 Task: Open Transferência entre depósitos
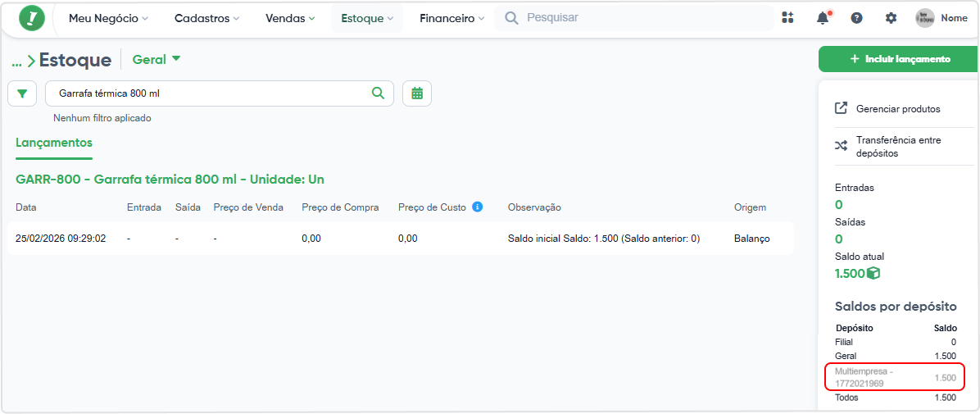[898, 147]
